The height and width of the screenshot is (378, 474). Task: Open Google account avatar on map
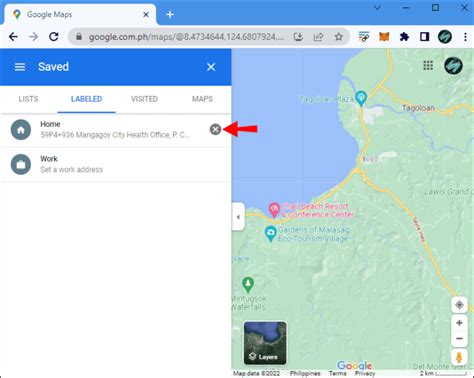click(x=453, y=65)
